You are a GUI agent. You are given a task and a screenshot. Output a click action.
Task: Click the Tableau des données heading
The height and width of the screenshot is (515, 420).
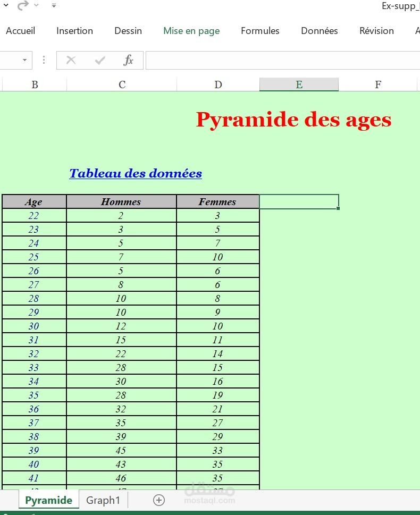tap(136, 173)
